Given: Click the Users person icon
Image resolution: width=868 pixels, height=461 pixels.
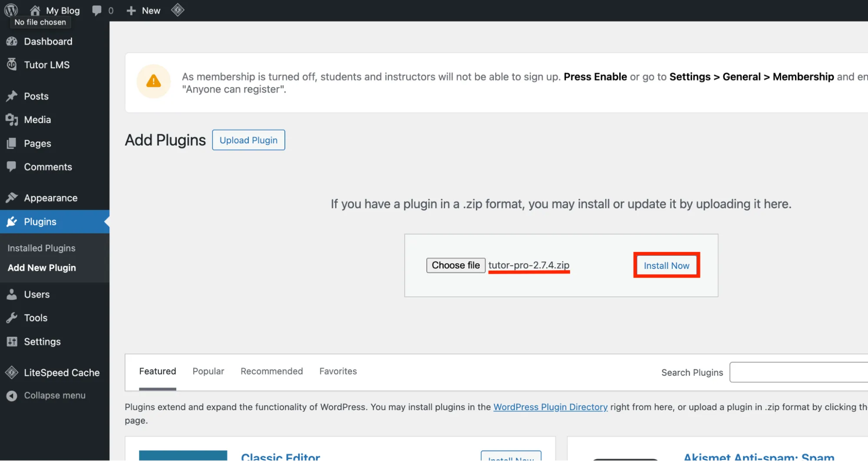Looking at the screenshot, I should coord(12,294).
